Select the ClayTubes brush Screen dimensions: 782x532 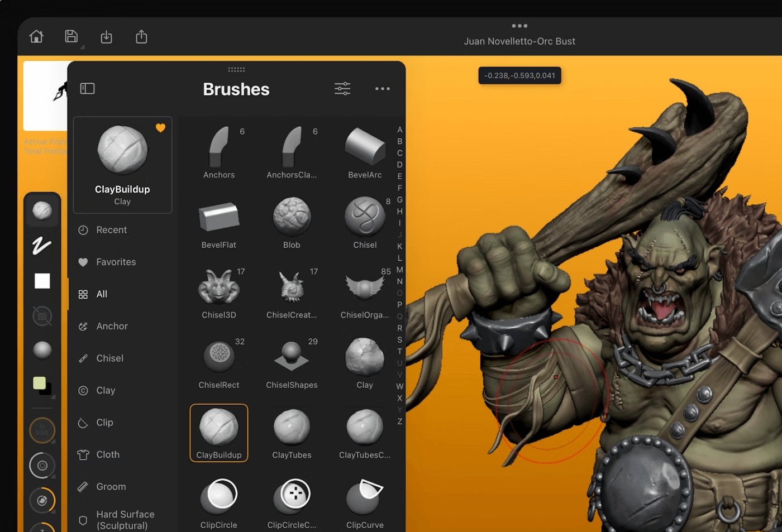coord(292,433)
